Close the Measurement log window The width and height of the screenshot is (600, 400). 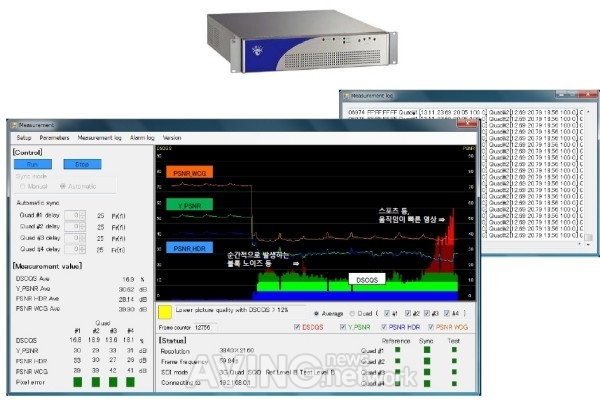coord(588,94)
